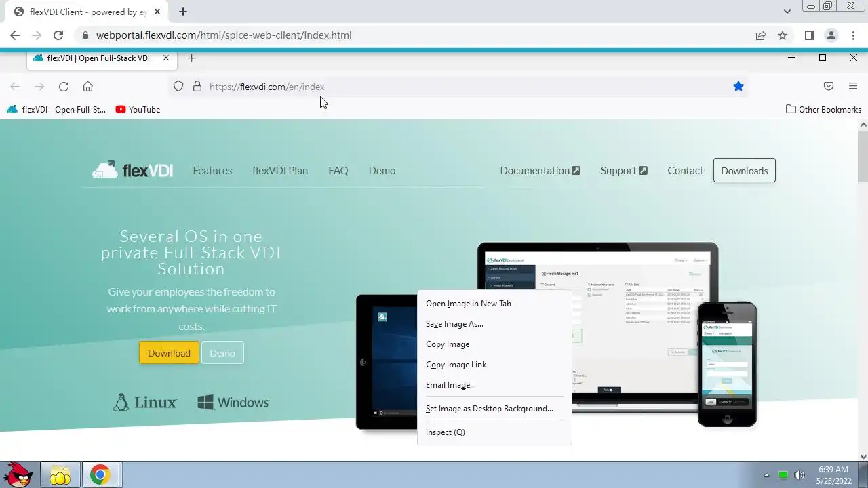The width and height of the screenshot is (868, 488).
Task: Select Email Image...
Action: (x=494, y=385)
